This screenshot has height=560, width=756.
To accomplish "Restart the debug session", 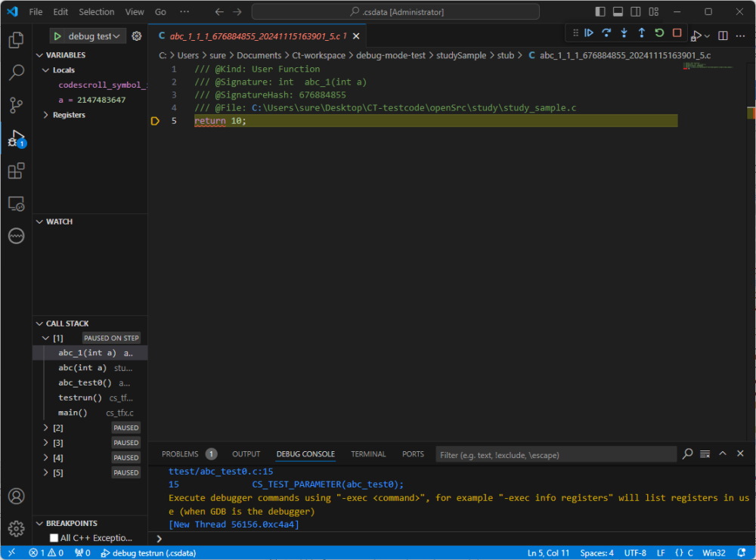I will pos(658,32).
